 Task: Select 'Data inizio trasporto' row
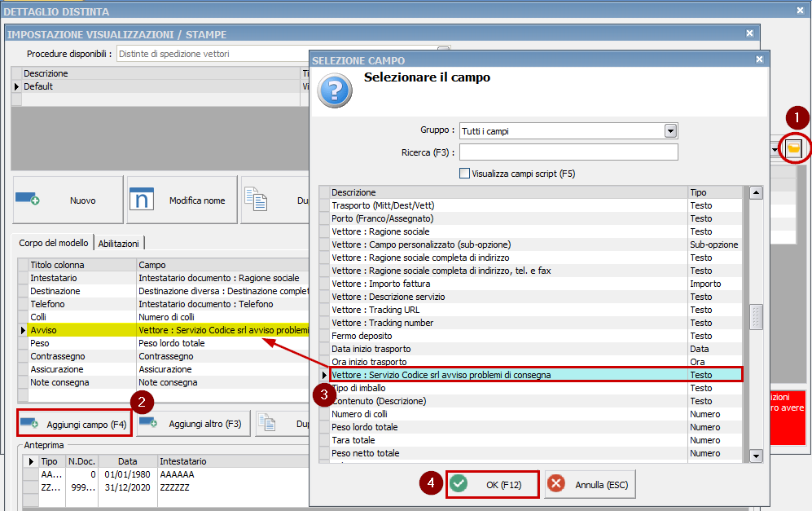(535, 348)
